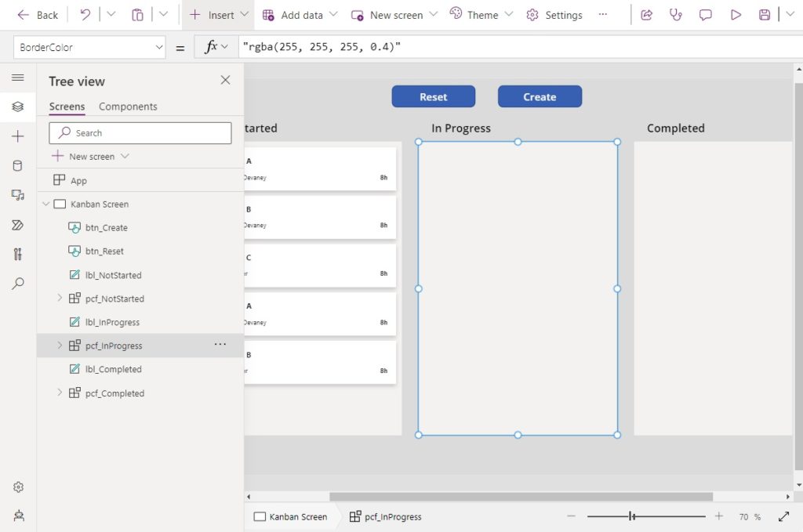Click the blue Create button
Screen dimensions: 803x532
tap(540, 96)
